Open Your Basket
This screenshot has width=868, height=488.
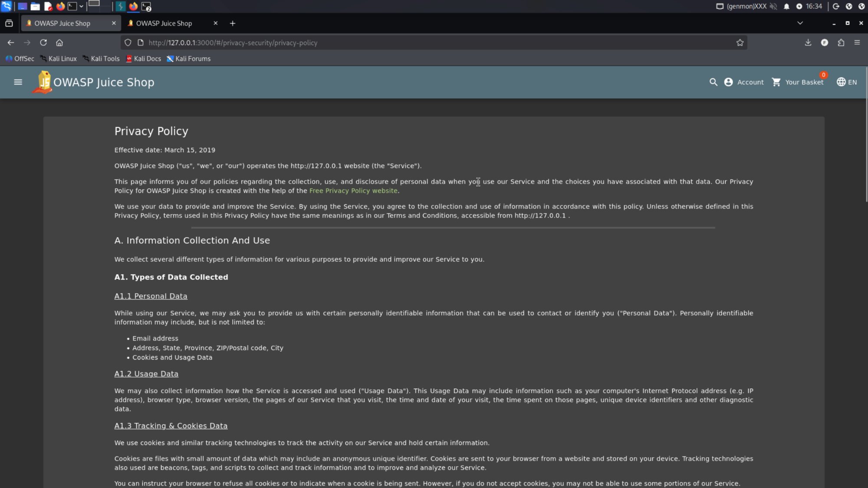tap(798, 82)
